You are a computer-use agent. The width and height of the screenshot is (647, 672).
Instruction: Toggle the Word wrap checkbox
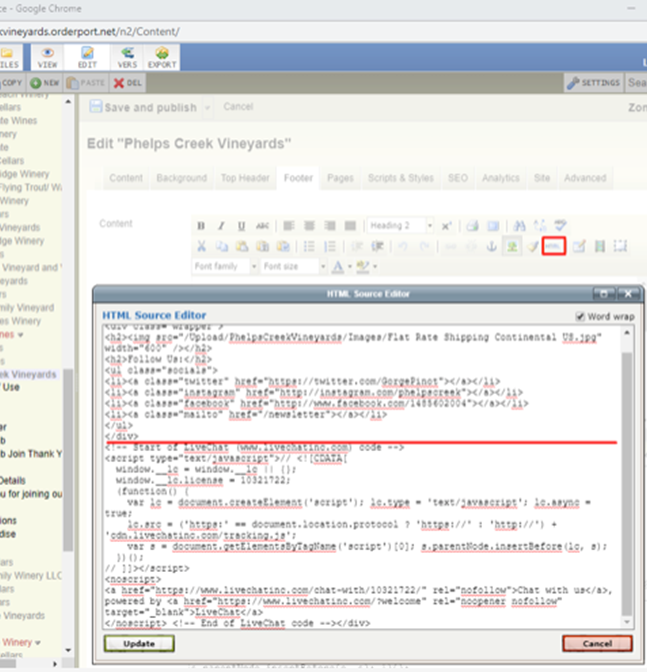580,317
